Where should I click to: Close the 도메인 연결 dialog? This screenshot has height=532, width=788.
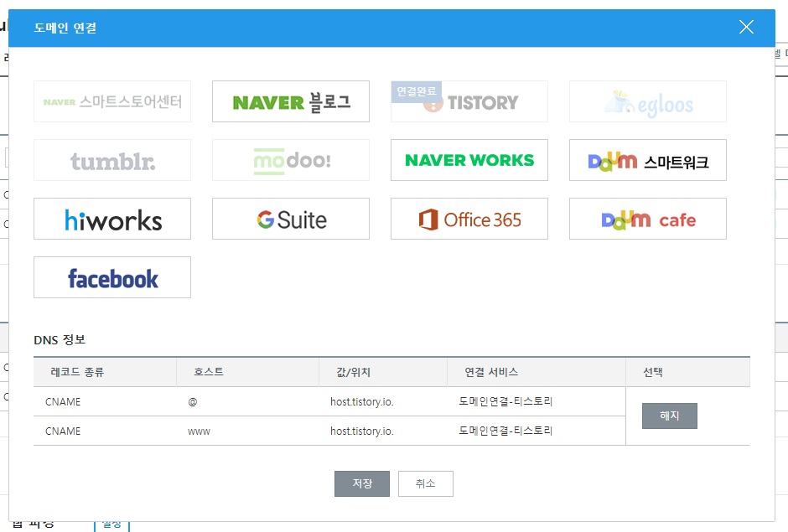tap(746, 27)
